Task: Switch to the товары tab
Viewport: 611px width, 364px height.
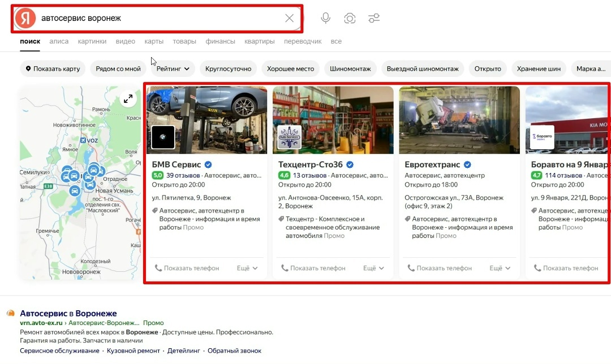Action: point(184,41)
